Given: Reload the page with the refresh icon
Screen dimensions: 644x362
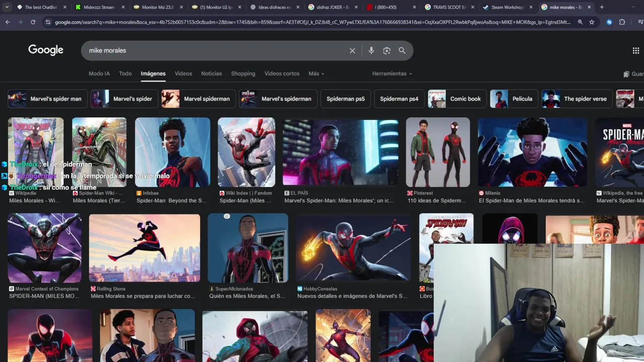Looking at the screenshot, I should 33,22.
